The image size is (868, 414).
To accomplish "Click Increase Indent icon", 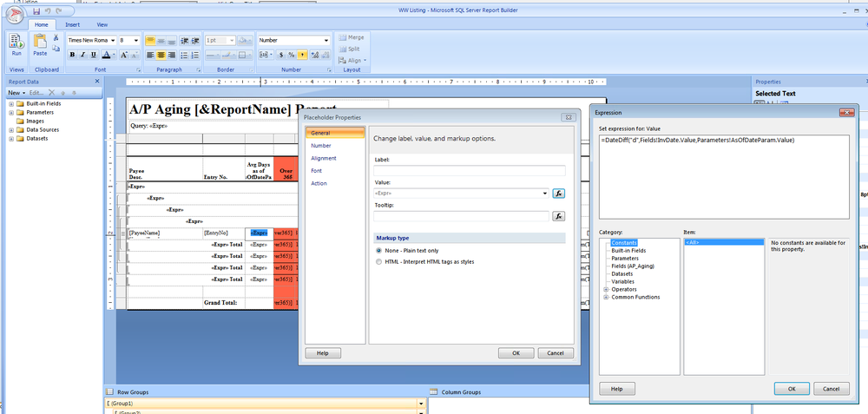I will [x=195, y=41].
